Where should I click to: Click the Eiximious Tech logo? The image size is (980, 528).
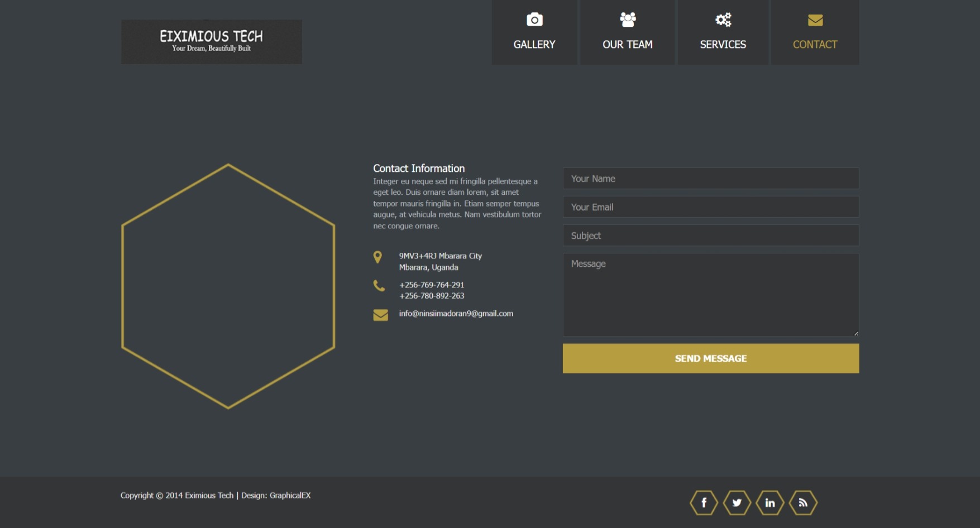(x=211, y=41)
